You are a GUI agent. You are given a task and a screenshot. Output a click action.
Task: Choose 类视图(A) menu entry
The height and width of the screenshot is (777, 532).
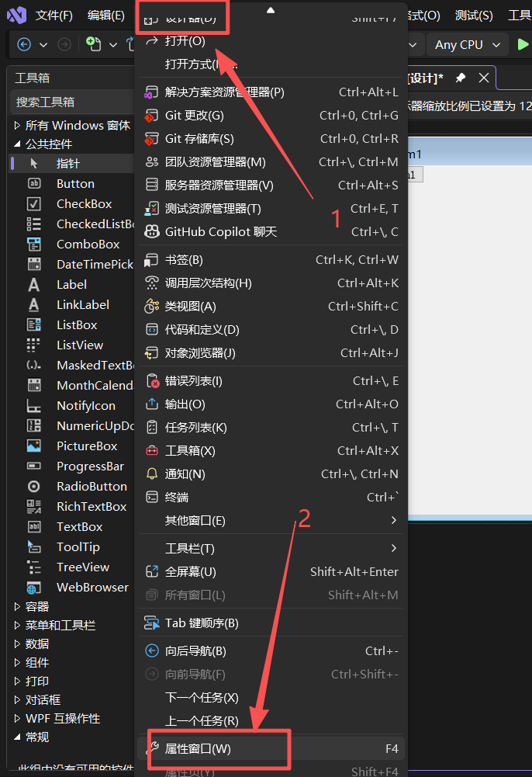point(271,307)
